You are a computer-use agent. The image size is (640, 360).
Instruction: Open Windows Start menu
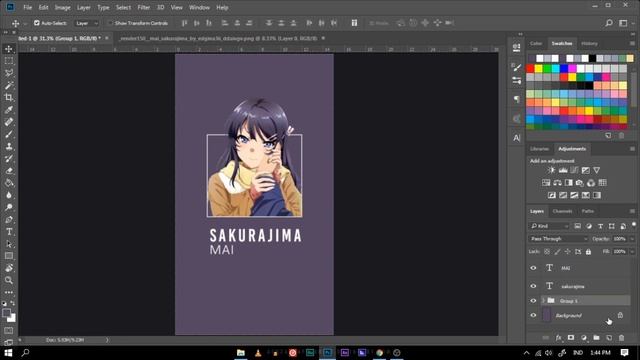pyautogui.click(x=8, y=353)
